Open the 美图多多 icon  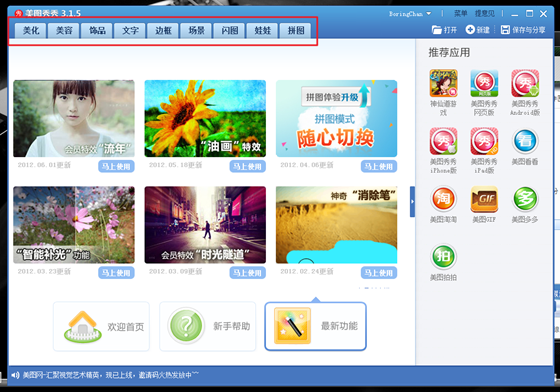tap(525, 199)
